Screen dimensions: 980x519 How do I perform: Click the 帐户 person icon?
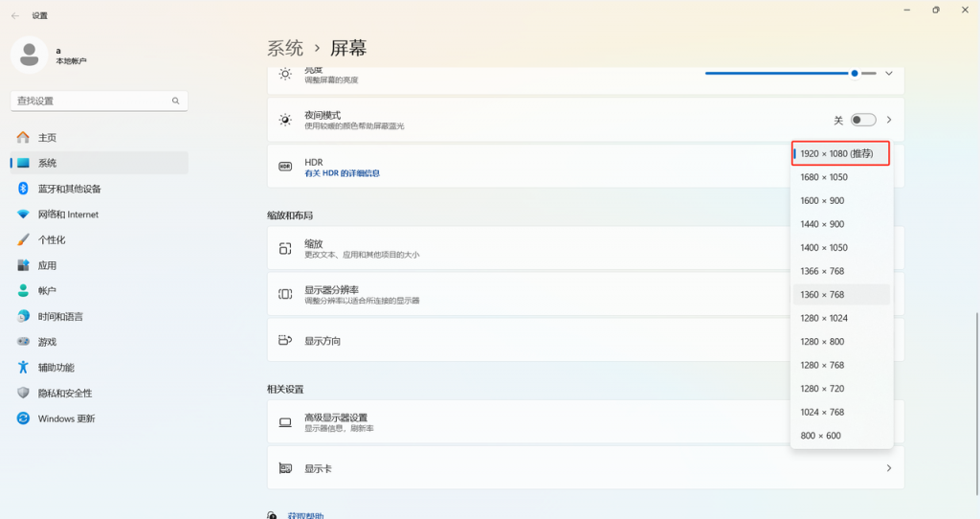tap(23, 290)
